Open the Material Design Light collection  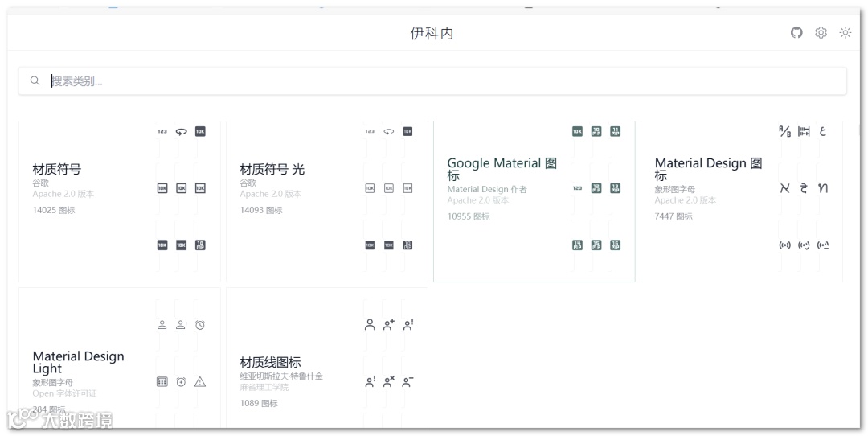click(120, 357)
